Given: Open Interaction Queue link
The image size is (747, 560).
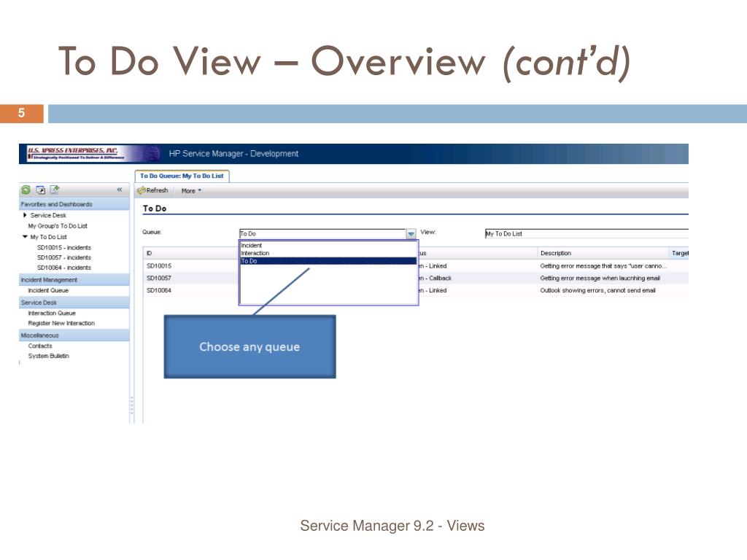Looking at the screenshot, I should coord(52,314).
